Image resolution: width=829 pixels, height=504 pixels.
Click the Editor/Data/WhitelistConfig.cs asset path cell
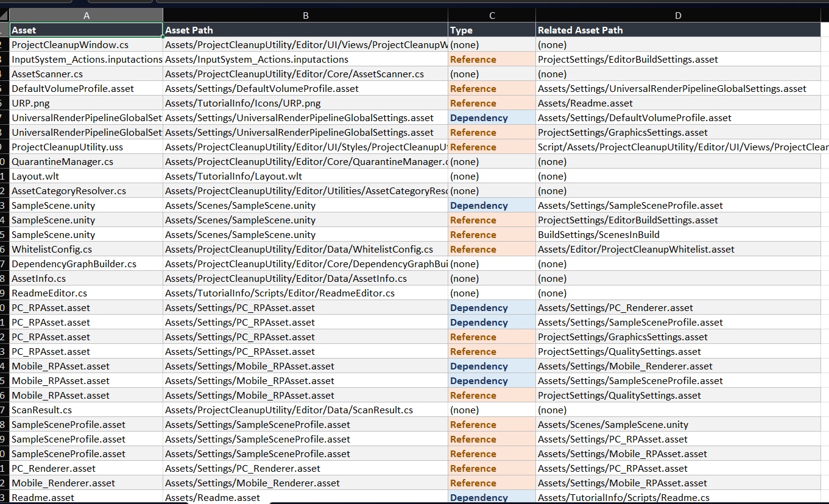tap(306, 249)
